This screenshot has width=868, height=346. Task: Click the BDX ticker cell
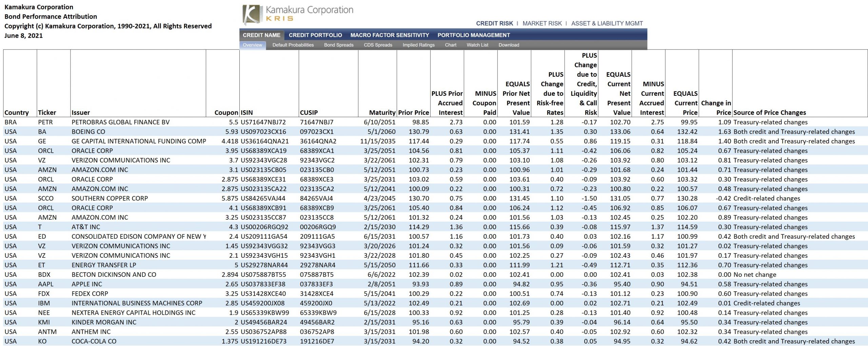pos(44,274)
